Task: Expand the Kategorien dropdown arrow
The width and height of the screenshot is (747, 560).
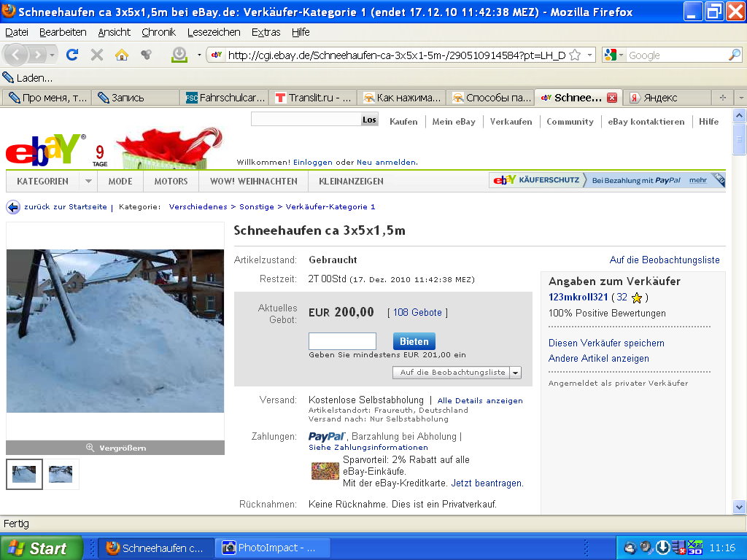Action: click(88, 182)
